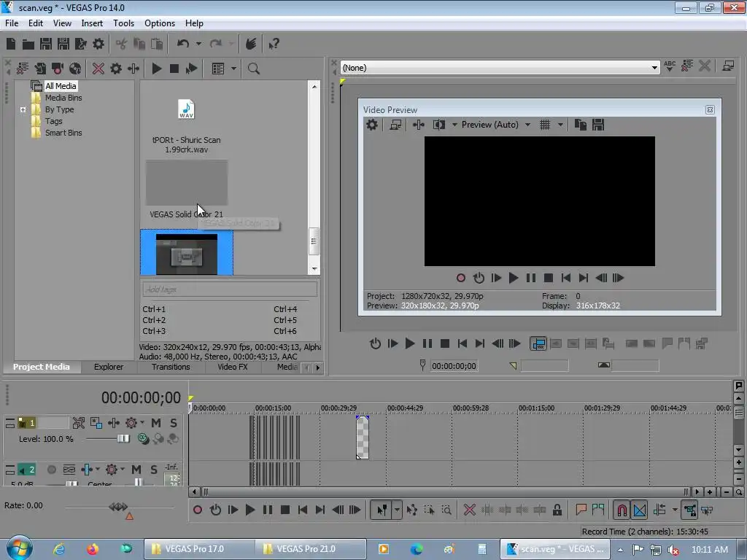This screenshot has height=560, width=747.
Task: Select the Smart Bins folder
Action: [63, 133]
